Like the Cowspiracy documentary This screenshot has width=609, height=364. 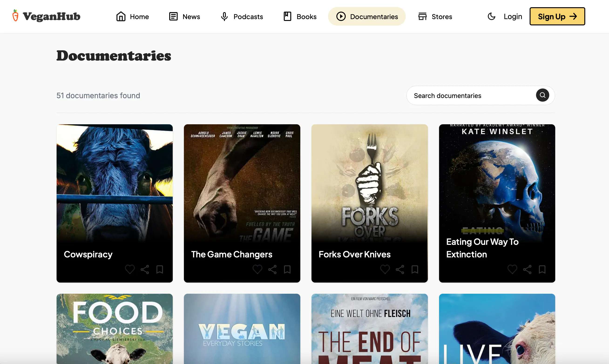point(130,269)
